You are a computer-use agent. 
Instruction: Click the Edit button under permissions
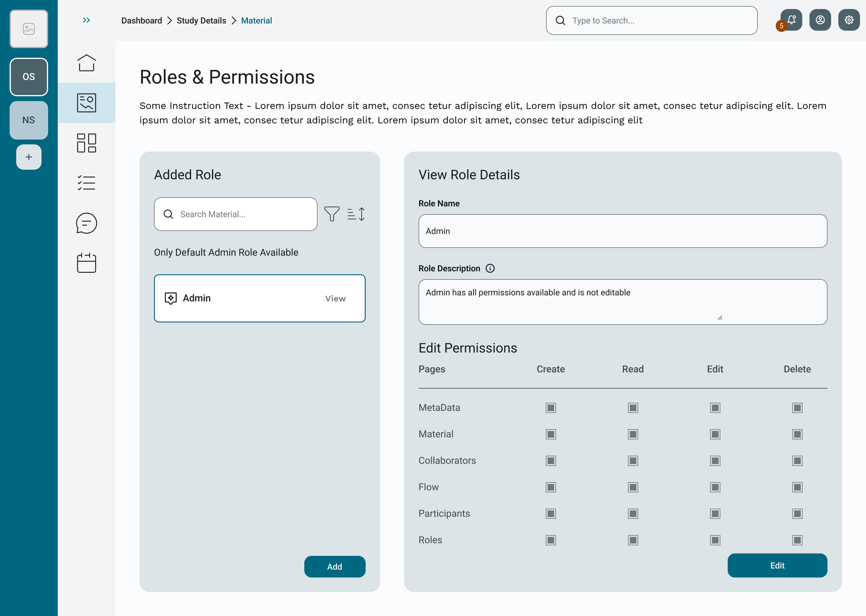777,565
